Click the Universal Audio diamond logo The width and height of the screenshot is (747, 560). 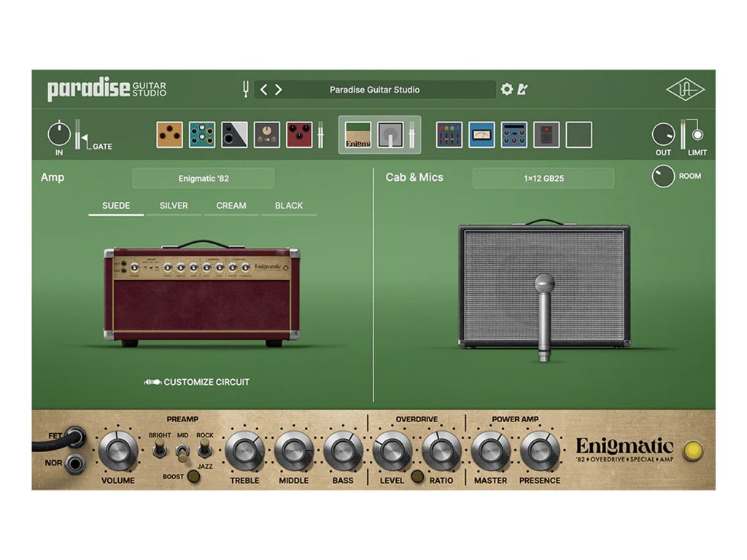tap(685, 90)
